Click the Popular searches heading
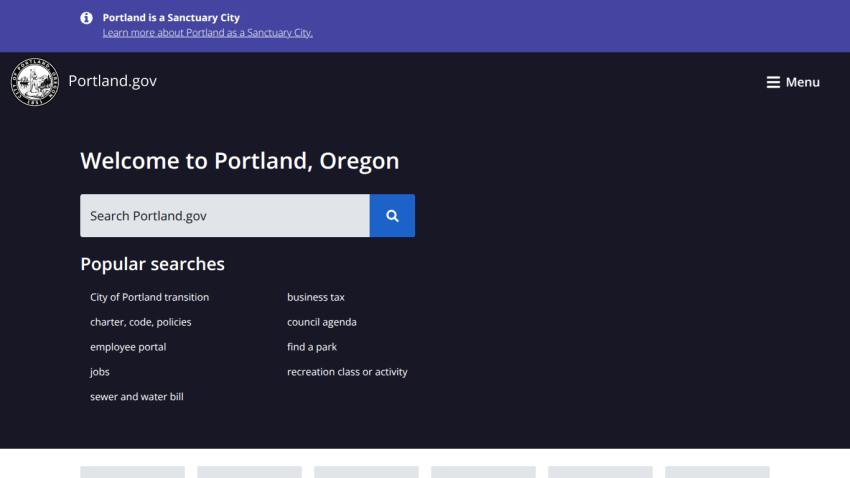This screenshot has height=478, width=850. pyautogui.click(x=152, y=264)
